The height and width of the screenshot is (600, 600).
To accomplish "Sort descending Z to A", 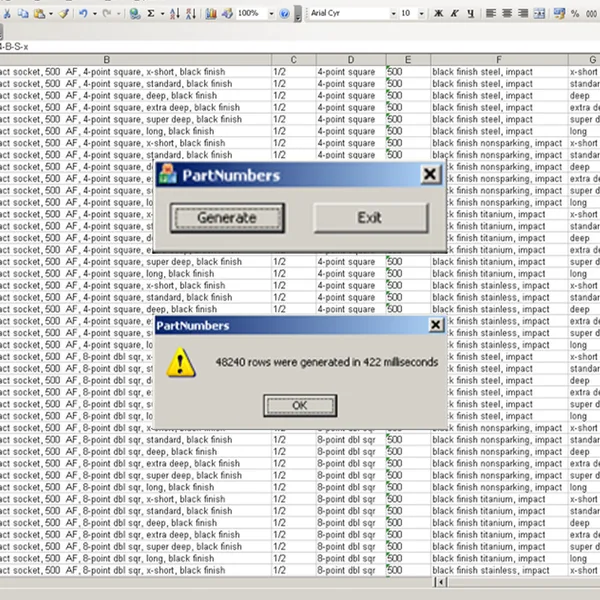I will [191, 14].
